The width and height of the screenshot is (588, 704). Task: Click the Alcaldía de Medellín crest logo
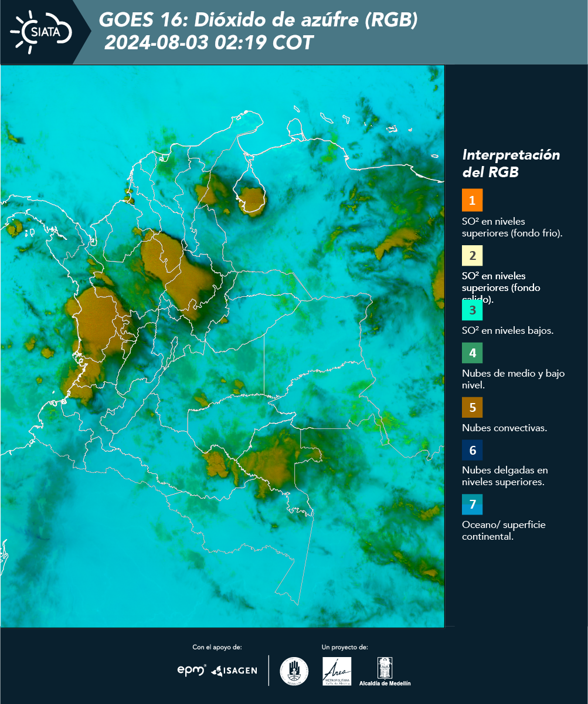tap(385, 671)
